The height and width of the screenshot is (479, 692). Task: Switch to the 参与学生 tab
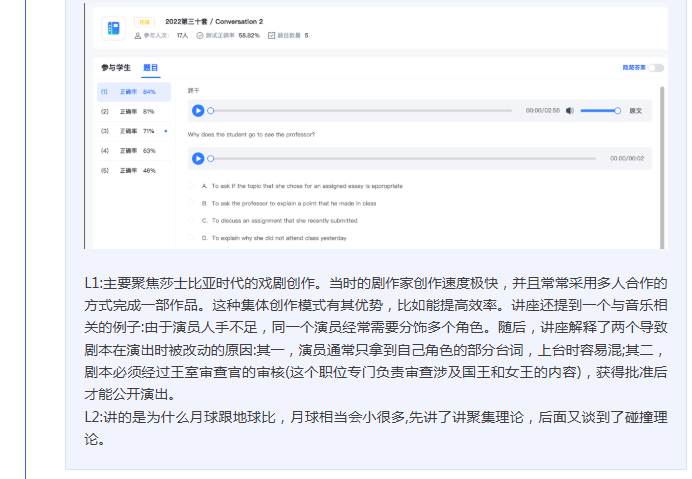pyautogui.click(x=115, y=68)
